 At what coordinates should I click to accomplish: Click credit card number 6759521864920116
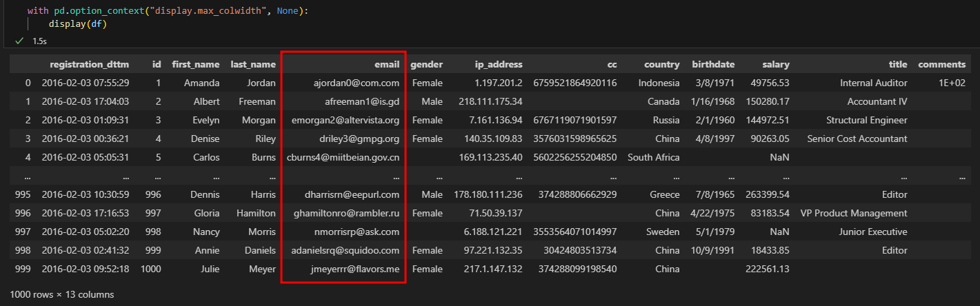[x=576, y=83]
